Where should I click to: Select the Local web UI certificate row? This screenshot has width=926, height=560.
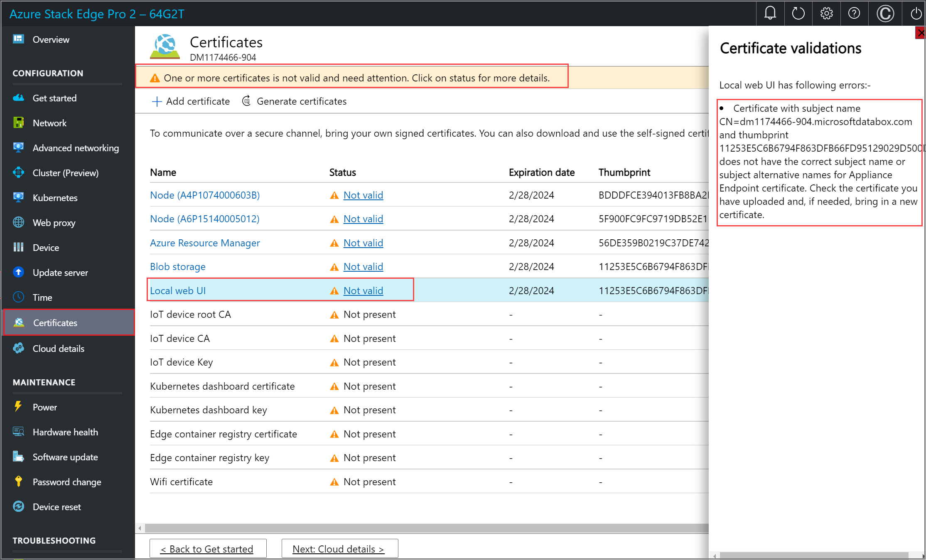(178, 290)
